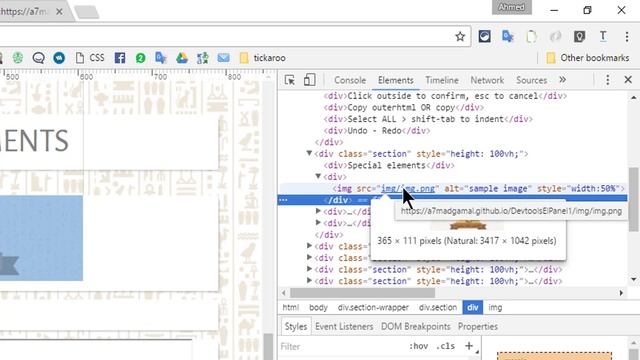Select div.section-wrapper in the breadcrumb
Image resolution: width=640 pixels, height=360 pixels.
pos(373,307)
